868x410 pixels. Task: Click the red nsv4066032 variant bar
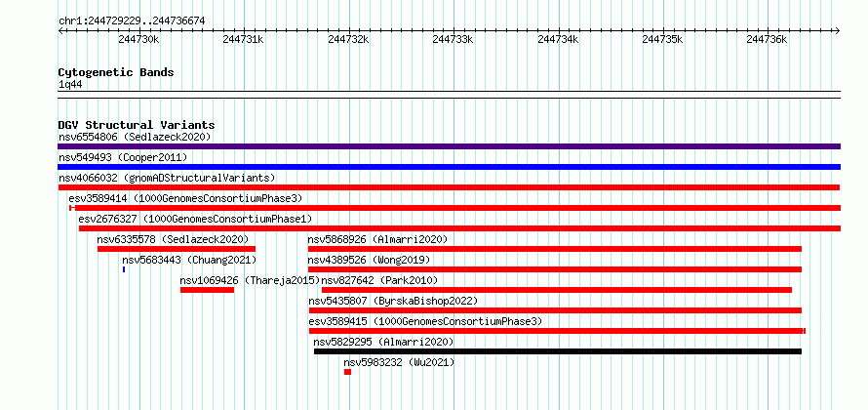(449, 187)
